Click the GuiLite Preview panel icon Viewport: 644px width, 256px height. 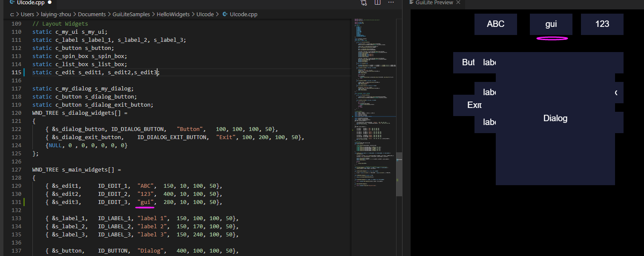(411, 3)
